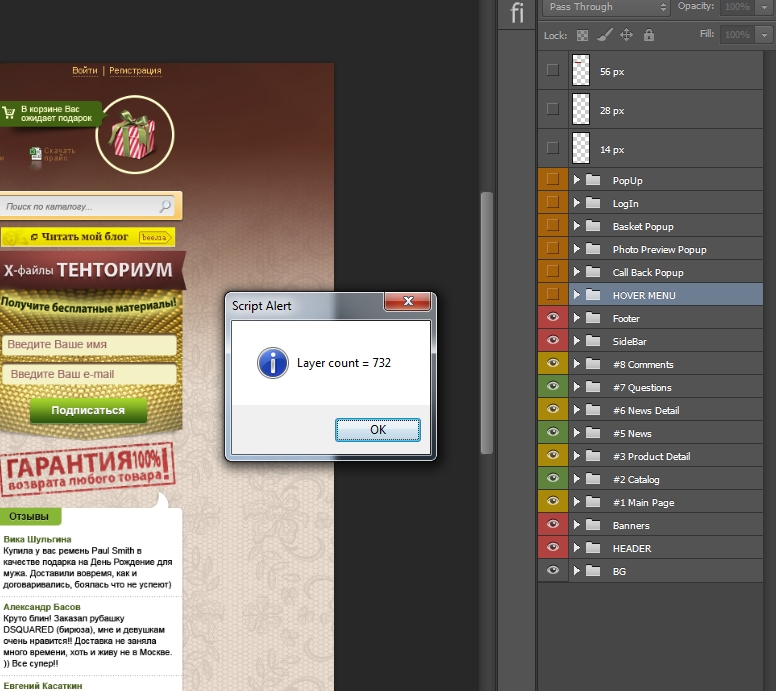Close the Script Alert dialog window
Screen dimensions: 776x691
(x=409, y=303)
